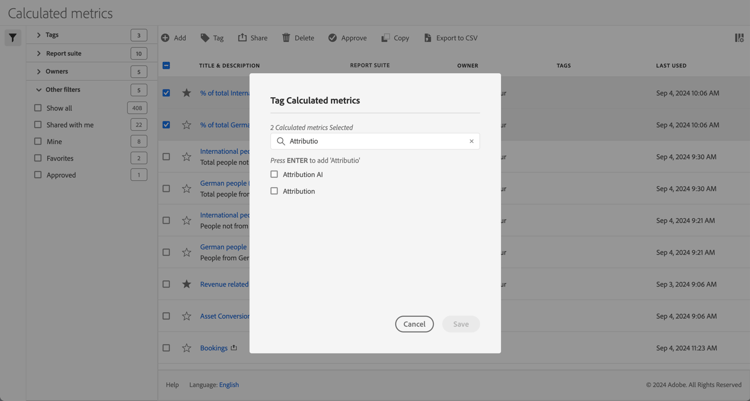The height and width of the screenshot is (401, 750).
Task: Click the Share toolbar icon
Action: tap(242, 38)
